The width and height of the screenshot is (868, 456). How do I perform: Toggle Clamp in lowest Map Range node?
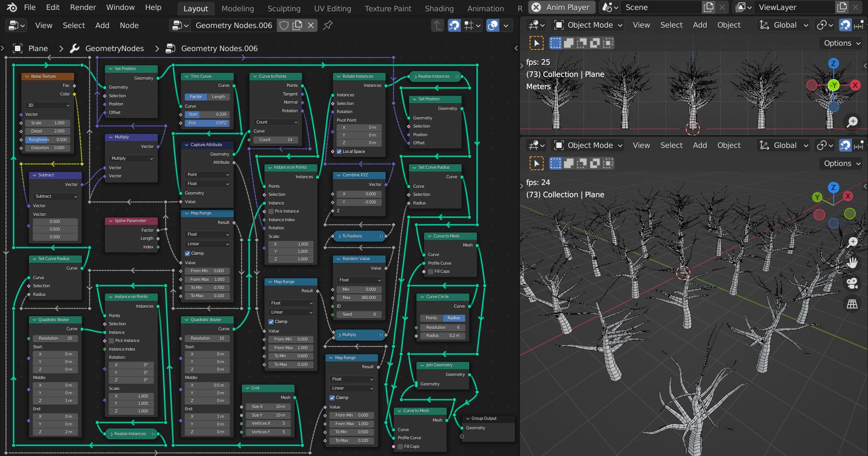click(332, 398)
